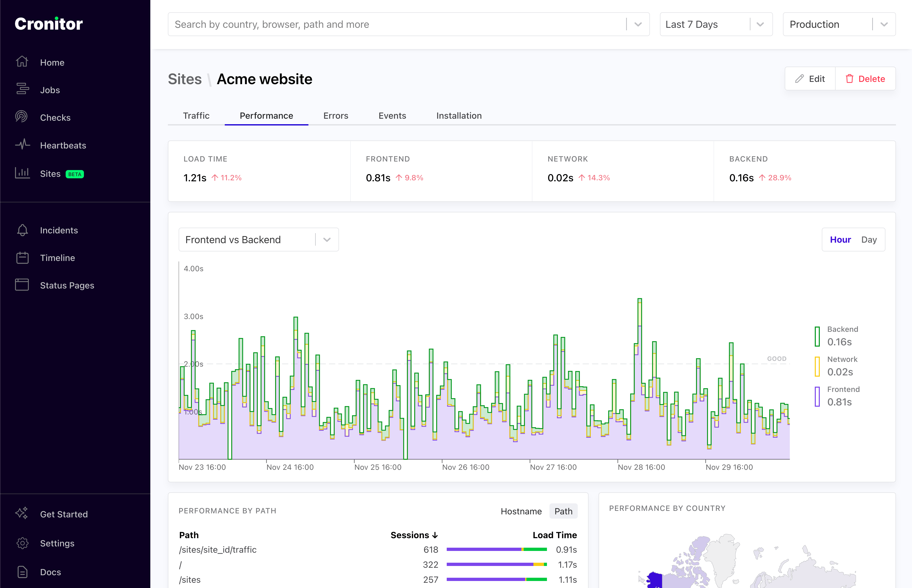Open the Frontend vs Backend dropdown
The width and height of the screenshot is (912, 588).
[x=259, y=239]
